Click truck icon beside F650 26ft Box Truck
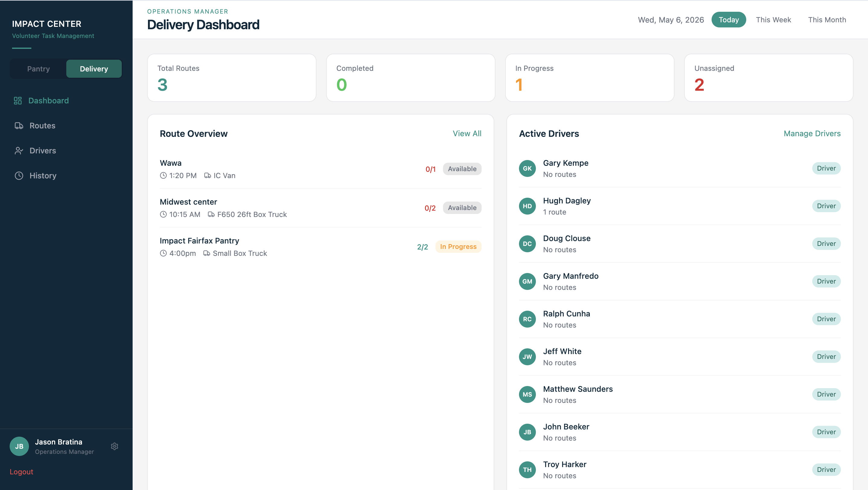Viewport: 868px width, 490px height. (x=211, y=214)
